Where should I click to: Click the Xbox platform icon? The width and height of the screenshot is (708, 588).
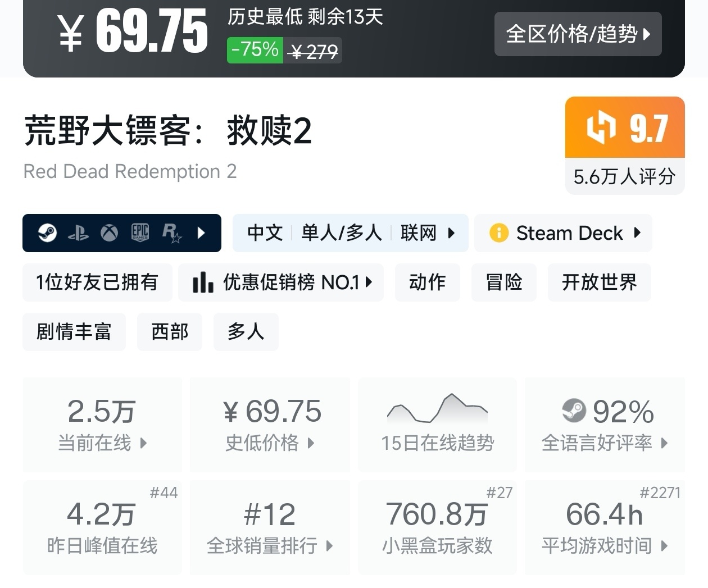tap(109, 233)
